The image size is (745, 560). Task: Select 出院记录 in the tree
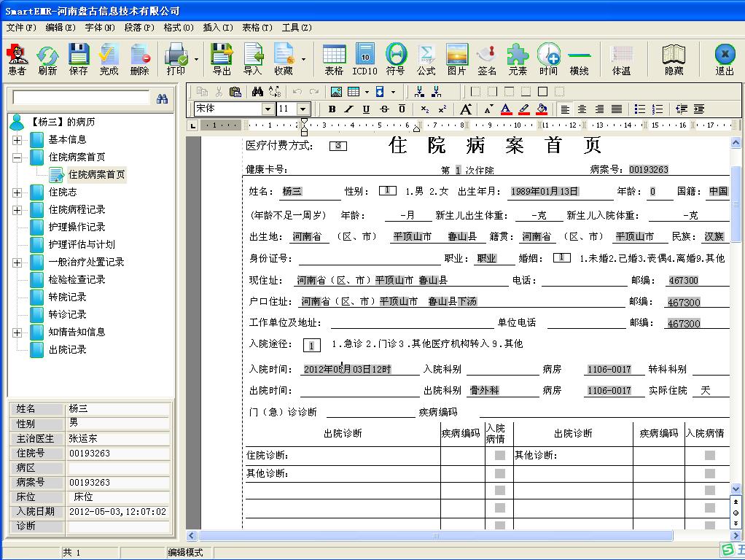coord(68,349)
